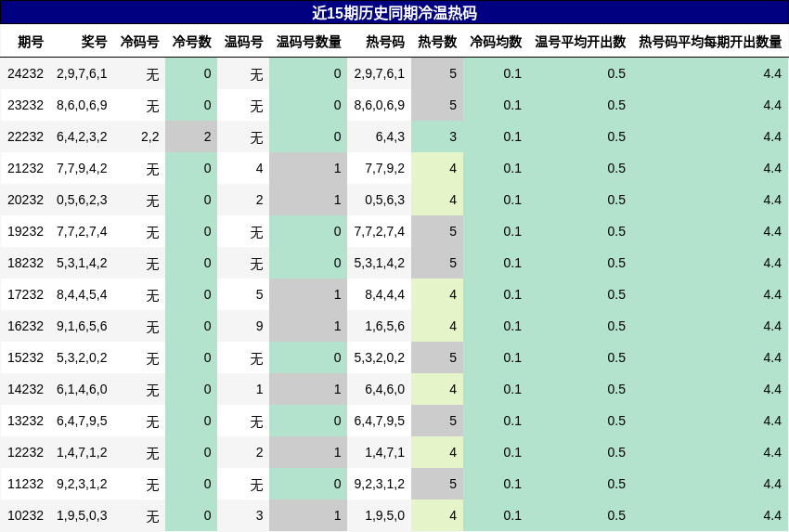Click period number 23232

click(26, 105)
